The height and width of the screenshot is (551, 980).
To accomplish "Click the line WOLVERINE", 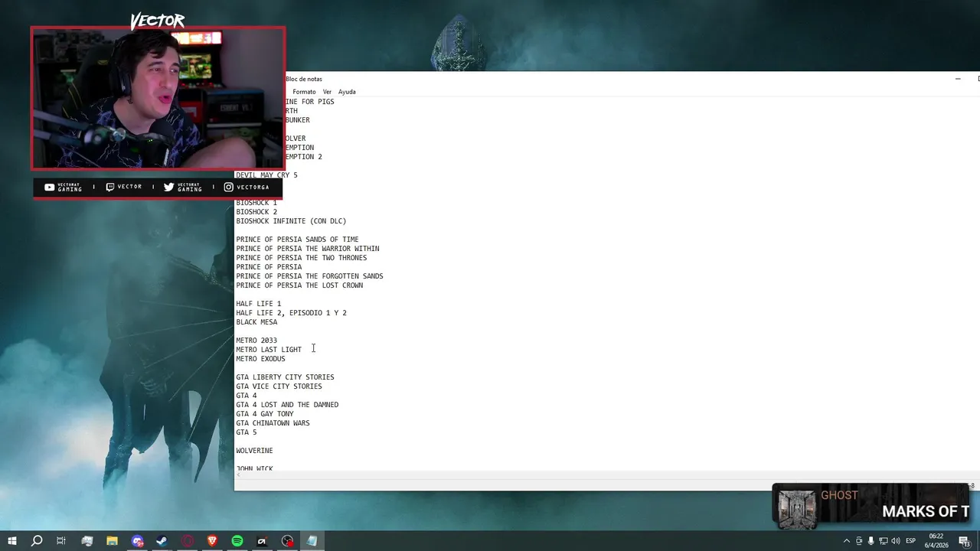I will tap(254, 451).
